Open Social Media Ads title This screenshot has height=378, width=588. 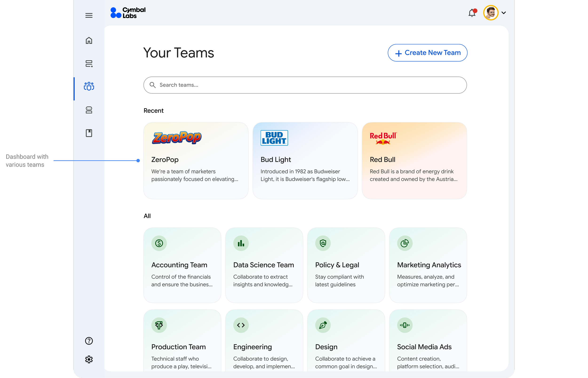[424, 347]
